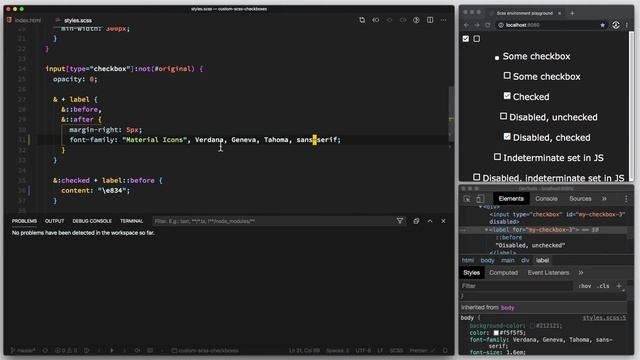This screenshot has height=360, width=640.
Task: Close the bottom panel with the X
Action: coord(443,221)
